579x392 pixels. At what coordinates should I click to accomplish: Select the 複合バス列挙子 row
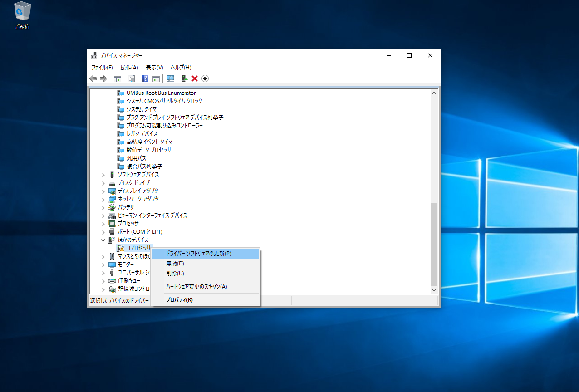(144, 167)
